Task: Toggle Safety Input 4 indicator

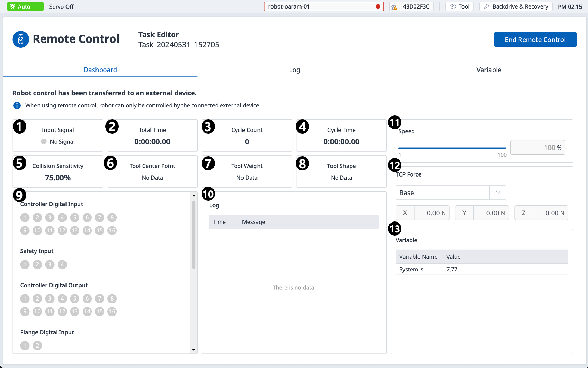Action: click(62, 264)
